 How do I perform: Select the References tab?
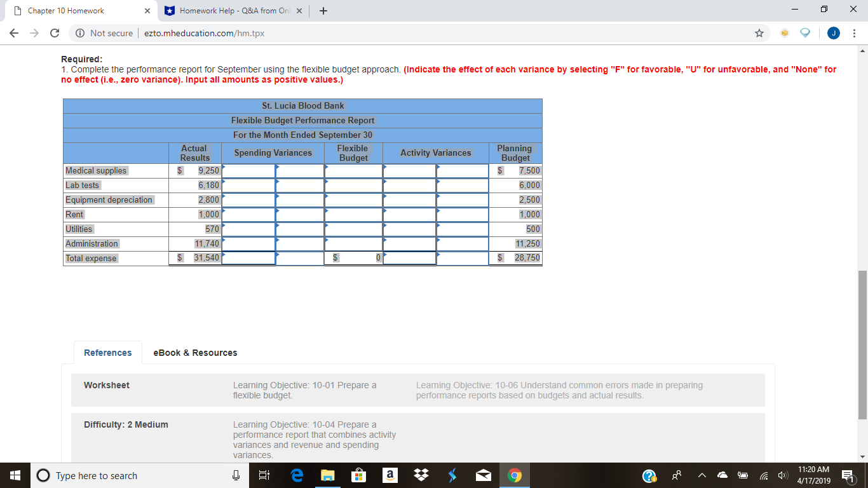107,353
